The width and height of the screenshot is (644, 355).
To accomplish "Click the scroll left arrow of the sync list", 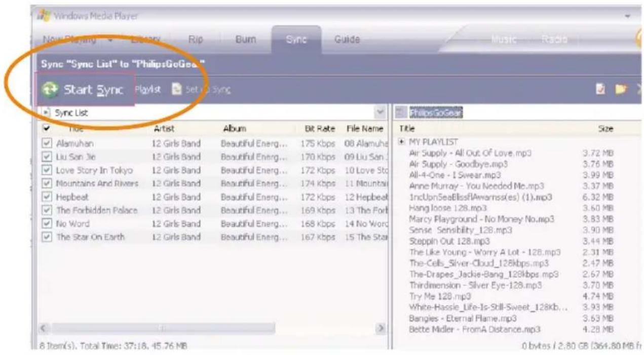I will 44,328.
